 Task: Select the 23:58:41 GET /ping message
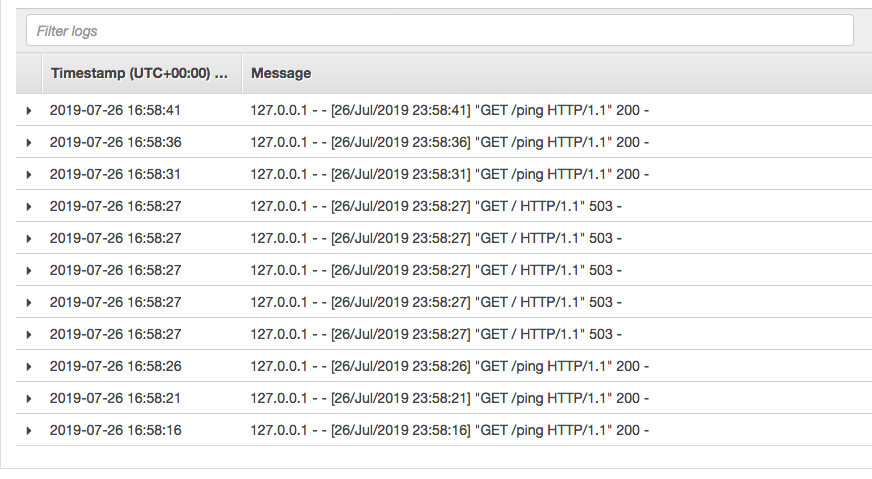449,110
